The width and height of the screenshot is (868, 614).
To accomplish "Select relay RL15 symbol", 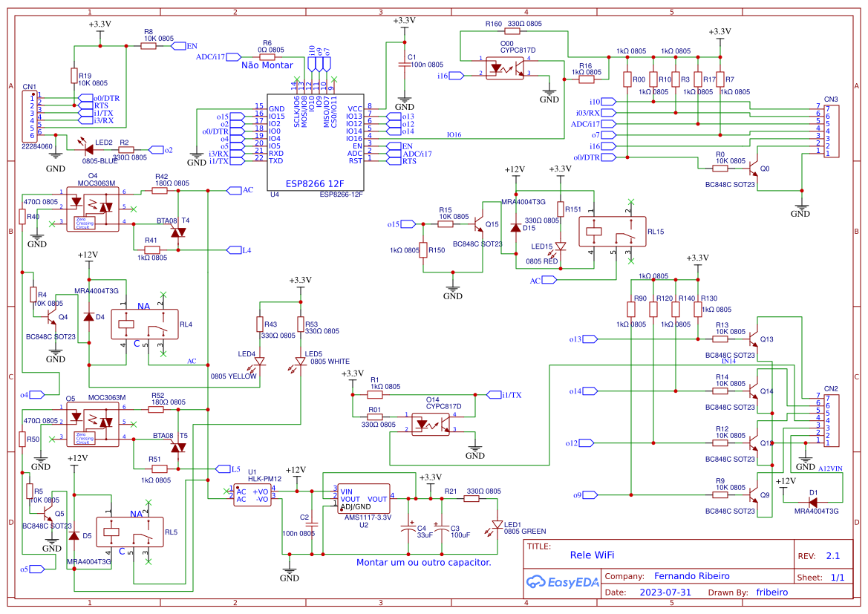I will pos(612,231).
